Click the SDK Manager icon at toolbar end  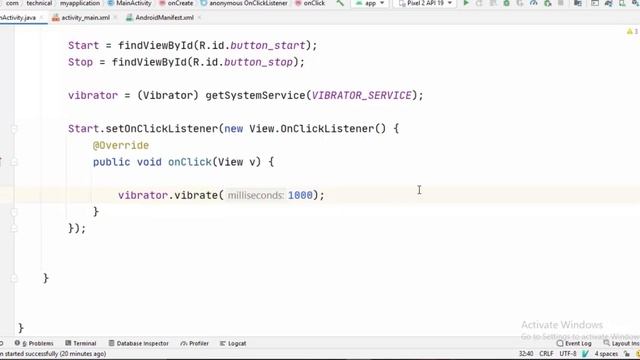[x=635, y=3]
